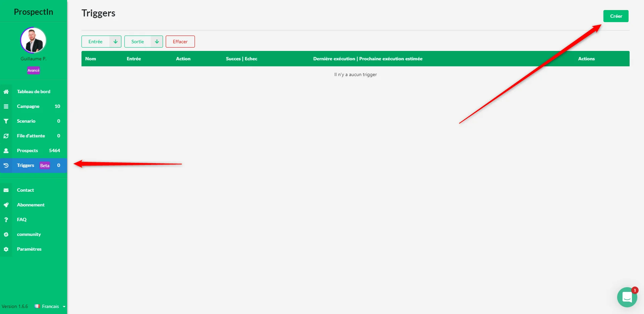Click the Avancé plan badge
Image resolution: width=644 pixels, height=314 pixels.
coord(34,70)
